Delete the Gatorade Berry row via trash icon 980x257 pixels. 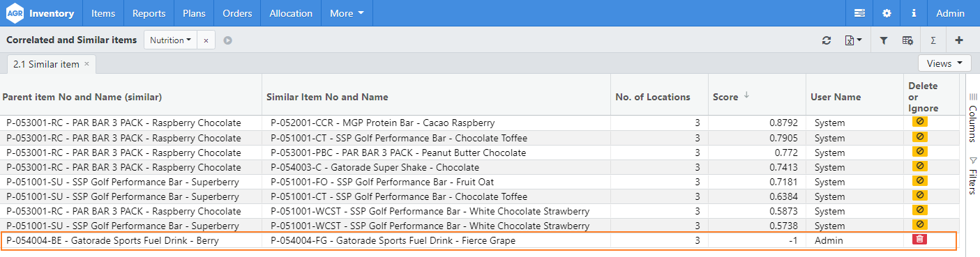[x=920, y=240]
